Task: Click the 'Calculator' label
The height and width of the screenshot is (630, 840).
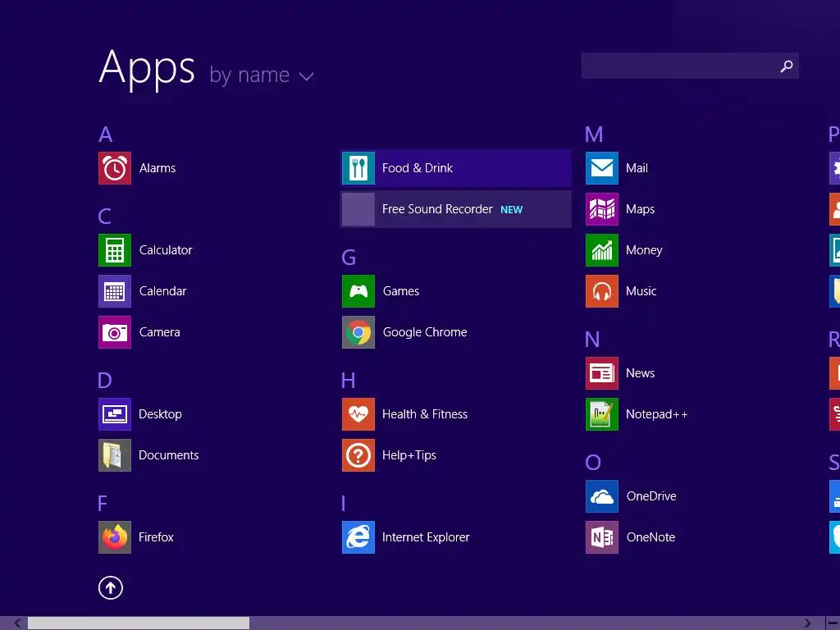Action: (166, 250)
